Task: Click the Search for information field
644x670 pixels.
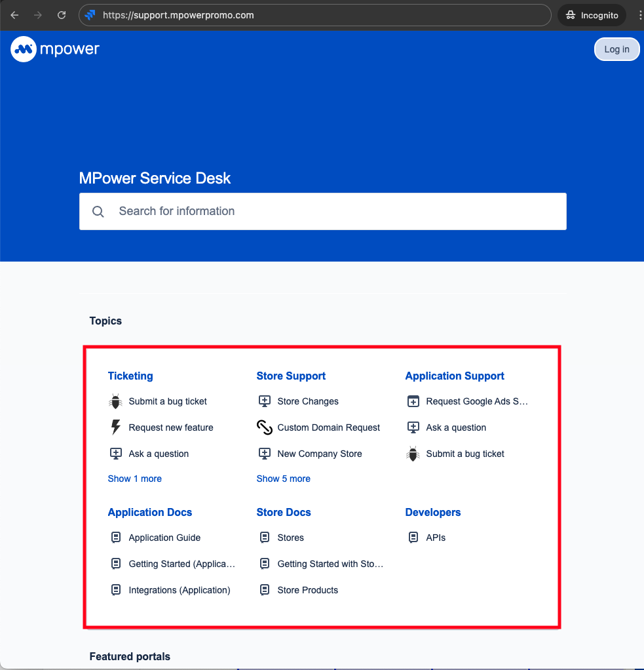Action: (x=323, y=212)
